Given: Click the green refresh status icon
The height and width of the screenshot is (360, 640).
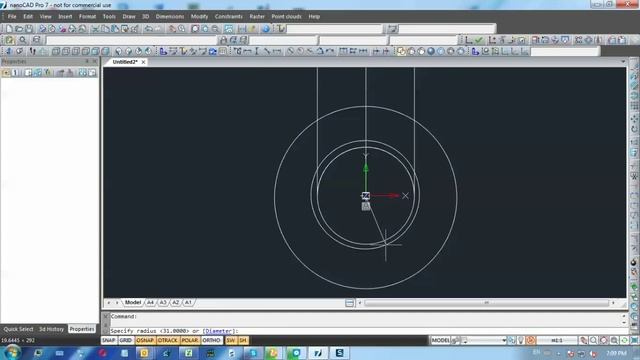Looking at the screenshot, I should 624,340.
